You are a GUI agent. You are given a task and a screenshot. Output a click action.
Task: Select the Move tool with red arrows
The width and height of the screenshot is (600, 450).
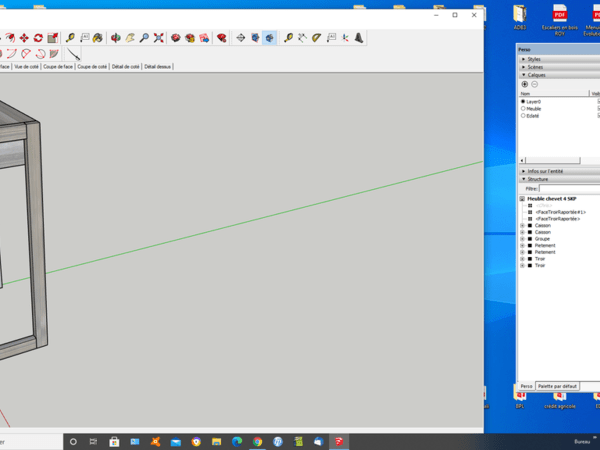point(23,38)
